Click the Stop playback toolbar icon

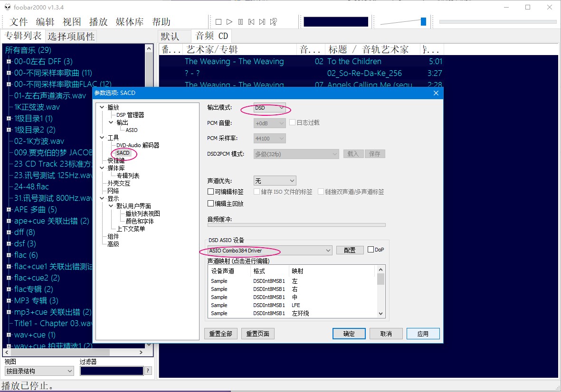click(218, 22)
